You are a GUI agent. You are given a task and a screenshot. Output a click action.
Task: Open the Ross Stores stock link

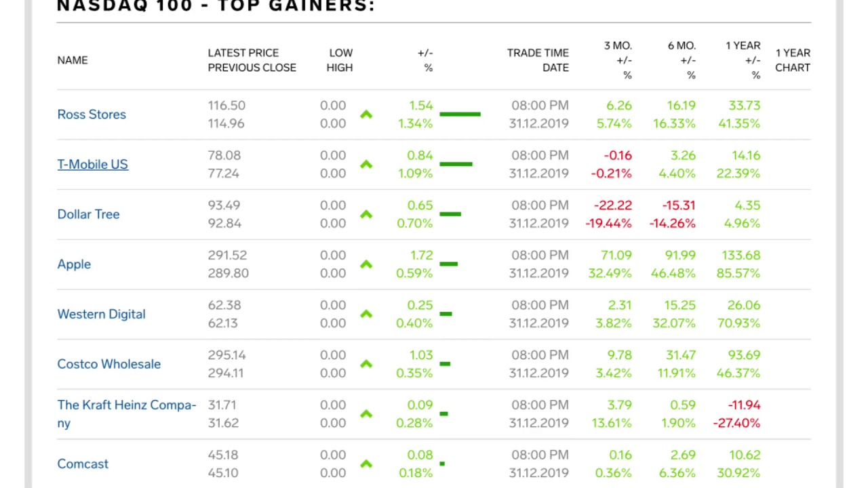point(92,115)
